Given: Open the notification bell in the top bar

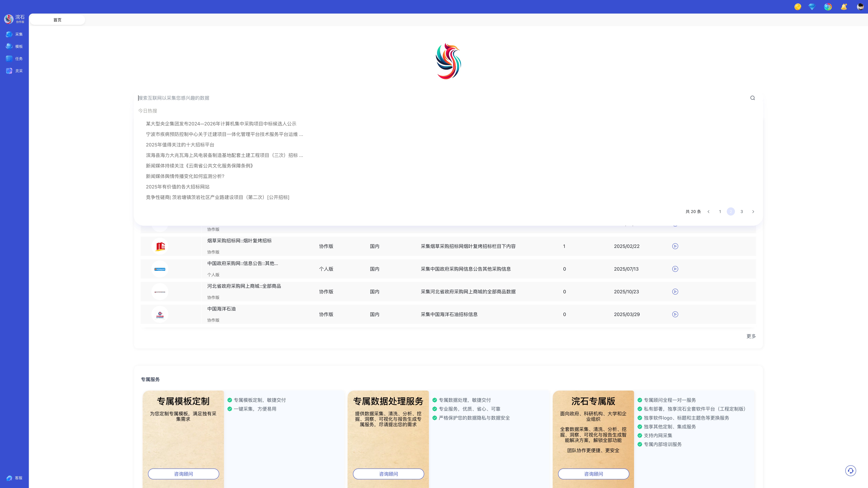Looking at the screenshot, I should 844,7.
